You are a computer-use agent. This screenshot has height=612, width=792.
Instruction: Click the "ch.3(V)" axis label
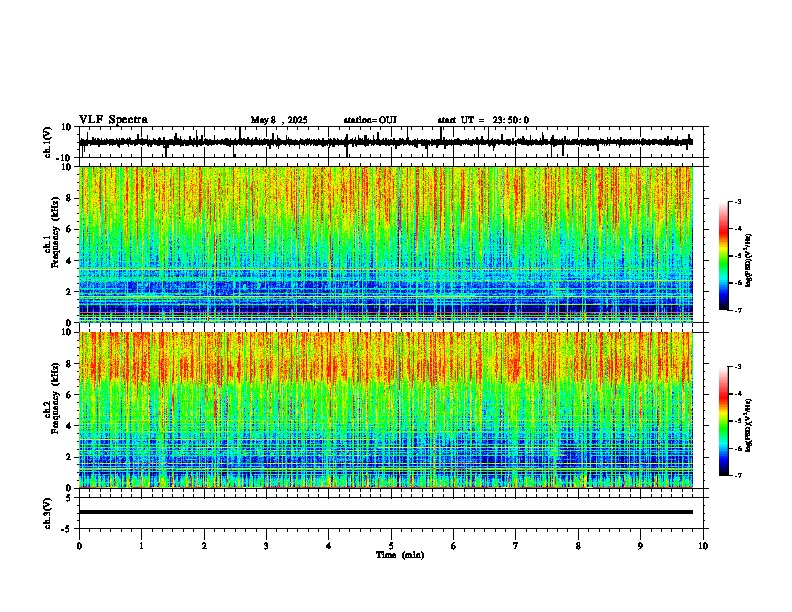pos(48,513)
